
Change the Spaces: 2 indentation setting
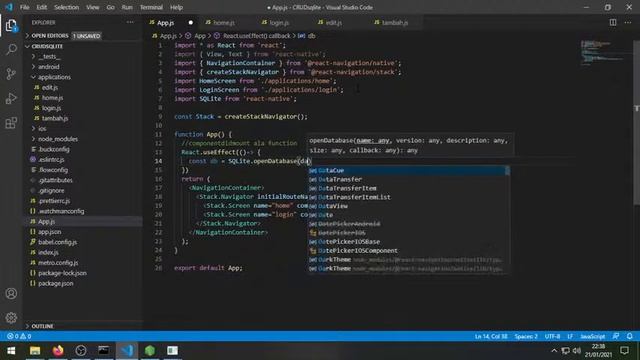pyautogui.click(x=526, y=336)
